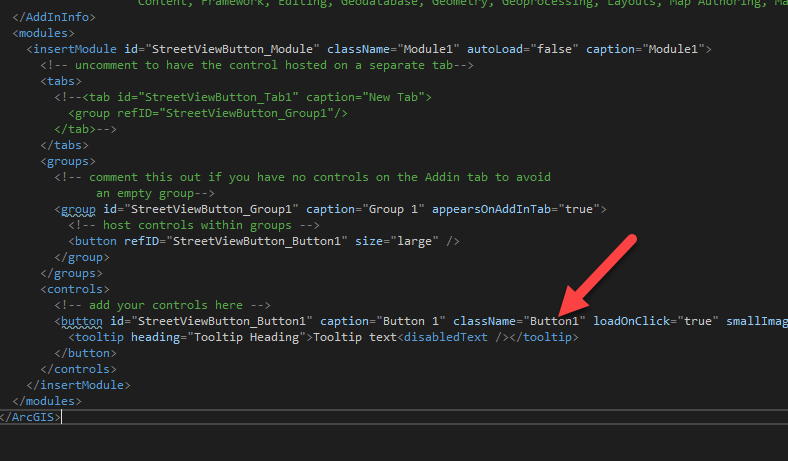
Task: Click the closing </button> tag
Action: click(85, 353)
